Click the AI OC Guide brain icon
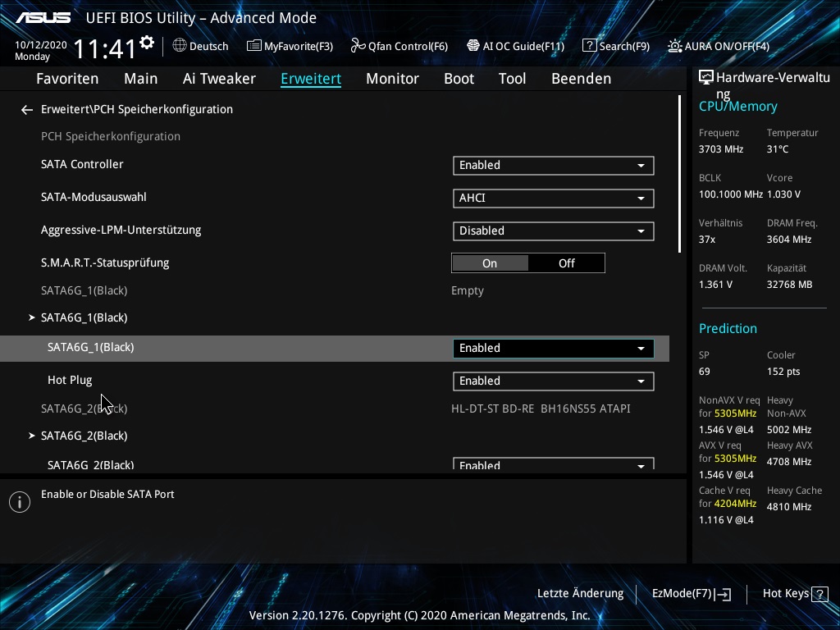This screenshot has height=630, width=840. point(473,46)
